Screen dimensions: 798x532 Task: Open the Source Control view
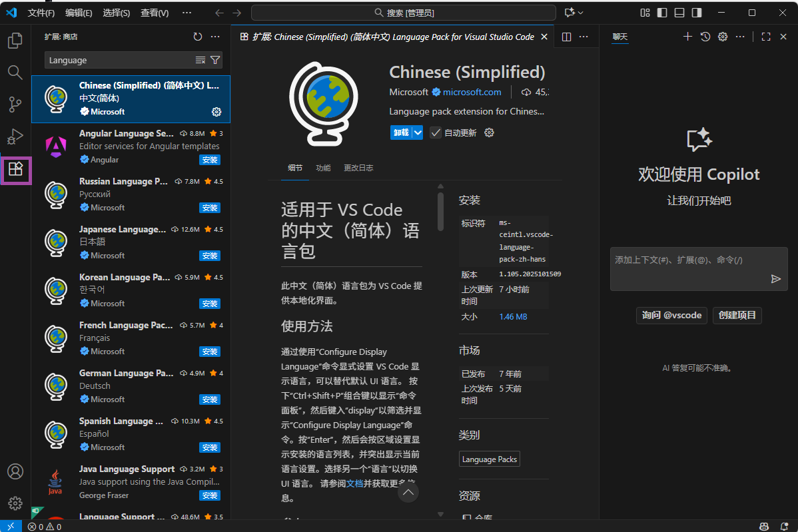[15, 105]
